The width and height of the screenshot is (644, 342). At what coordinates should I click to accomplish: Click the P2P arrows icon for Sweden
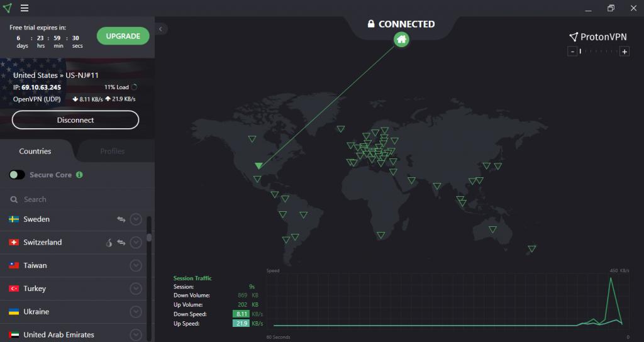coord(121,219)
